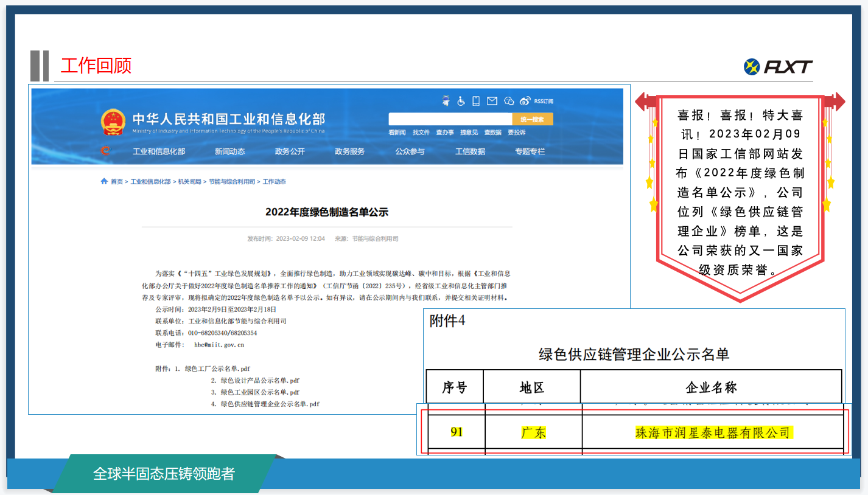Viewport: 868px width, 495px height.
Task: Click the cell 珠海市润星泰电器有限公司
Action: pyautogui.click(x=713, y=432)
